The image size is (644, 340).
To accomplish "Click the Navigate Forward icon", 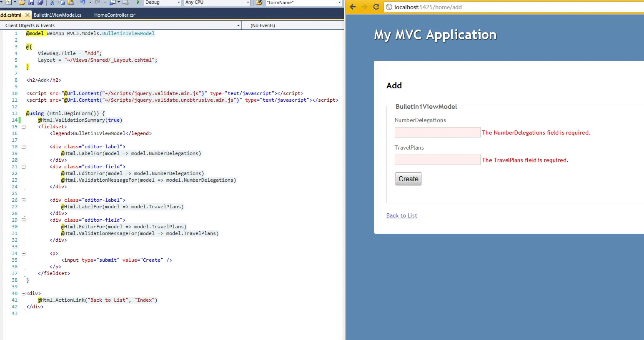I will click(125, 2).
